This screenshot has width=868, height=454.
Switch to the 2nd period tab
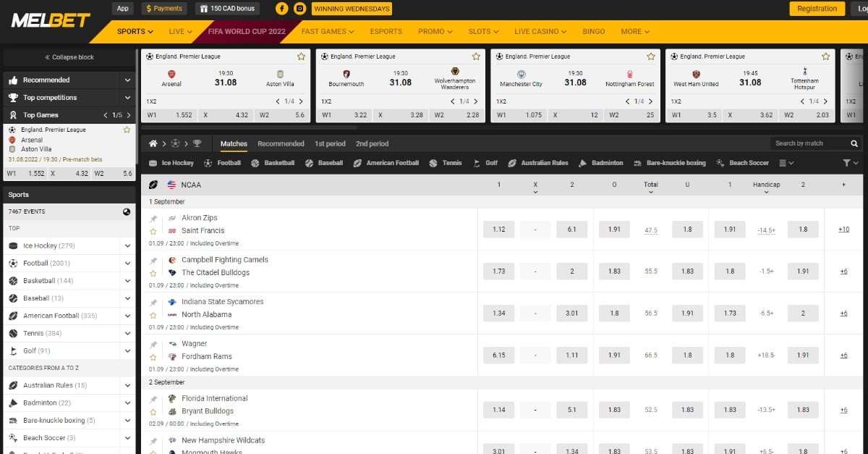373,143
